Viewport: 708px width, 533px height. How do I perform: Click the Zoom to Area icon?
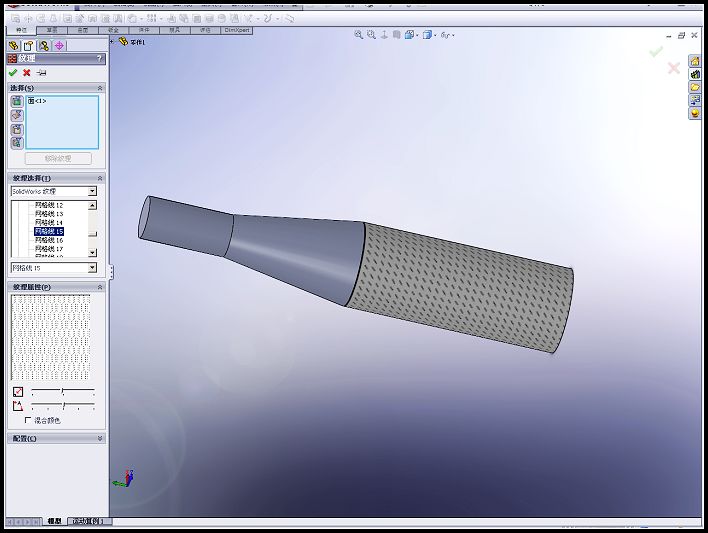[371, 35]
